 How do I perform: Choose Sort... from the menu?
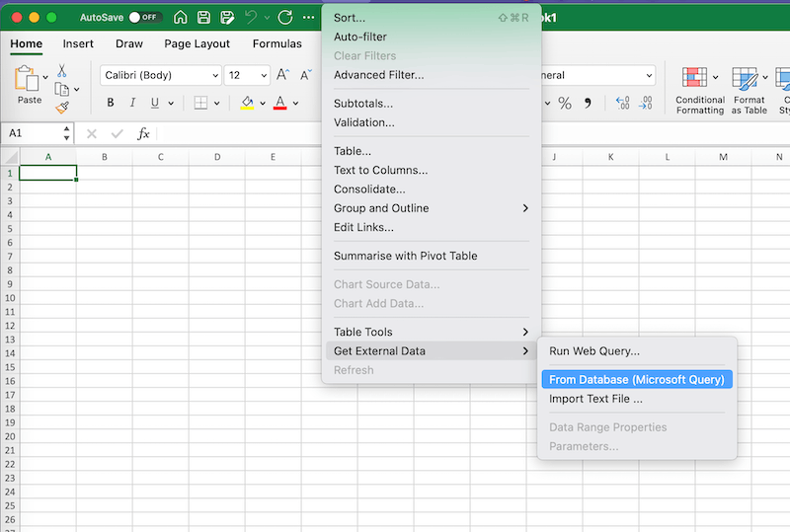432,18
